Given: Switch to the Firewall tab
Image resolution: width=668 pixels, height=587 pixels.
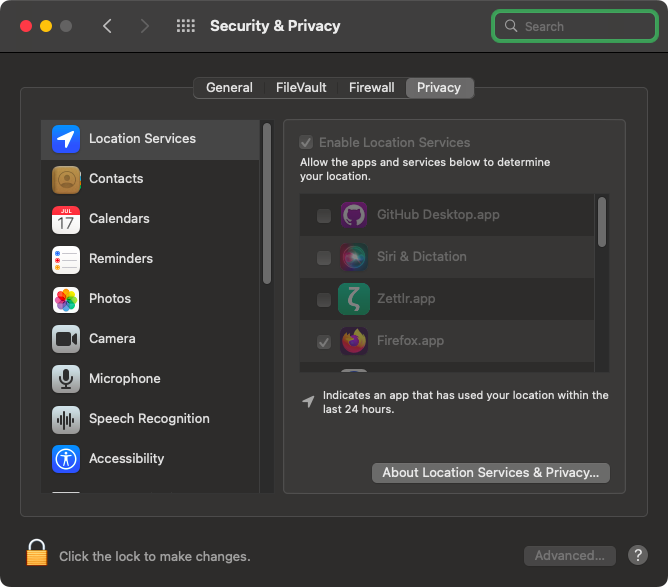Looking at the screenshot, I should [371, 88].
